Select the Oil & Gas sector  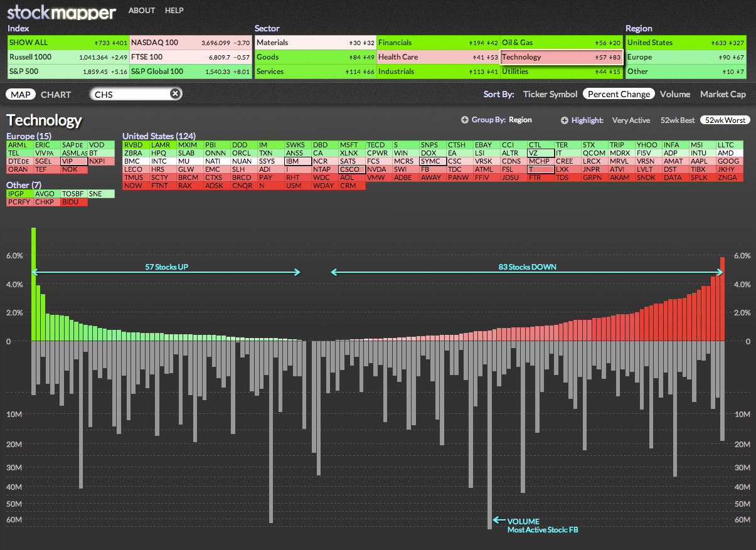[562, 43]
